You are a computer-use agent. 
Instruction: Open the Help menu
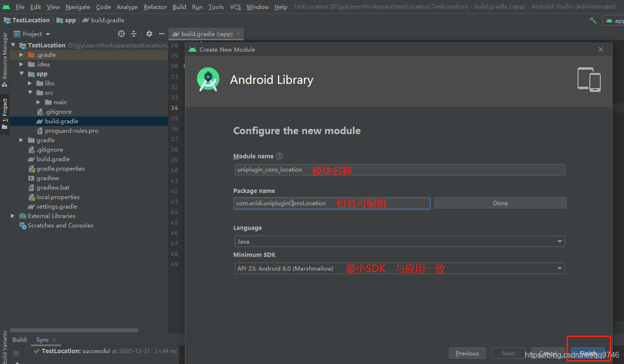(281, 7)
